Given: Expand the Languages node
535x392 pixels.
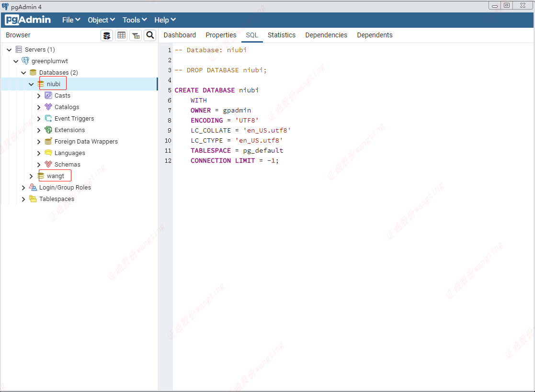Looking at the screenshot, I should 38,153.
